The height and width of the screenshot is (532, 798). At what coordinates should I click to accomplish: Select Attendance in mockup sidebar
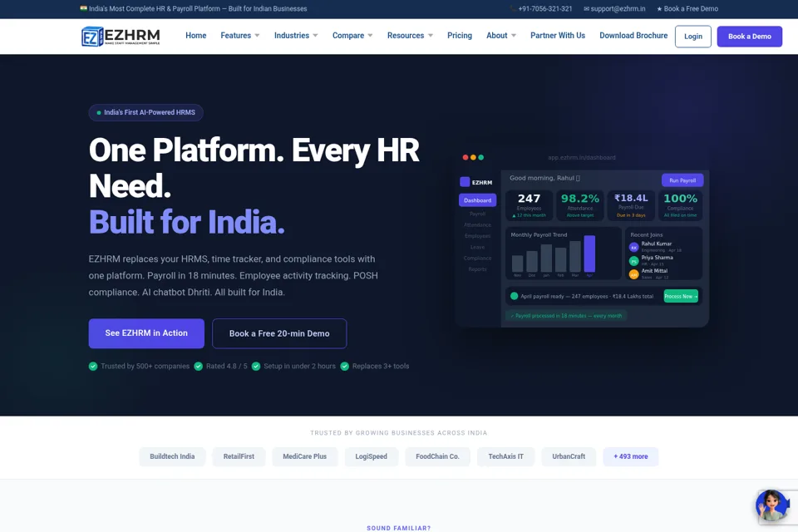(x=477, y=225)
